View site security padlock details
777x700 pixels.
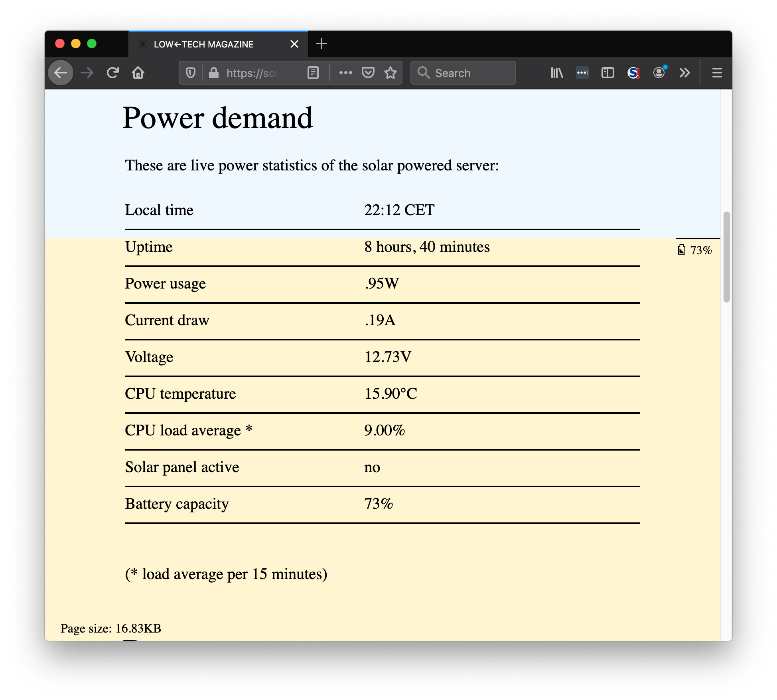pyautogui.click(x=214, y=73)
